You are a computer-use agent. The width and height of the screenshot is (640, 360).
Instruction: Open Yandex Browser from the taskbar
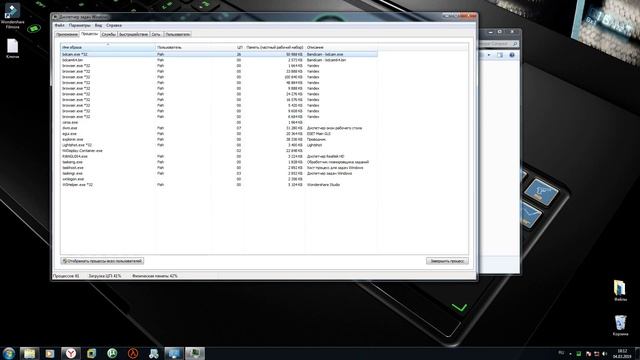point(71,353)
